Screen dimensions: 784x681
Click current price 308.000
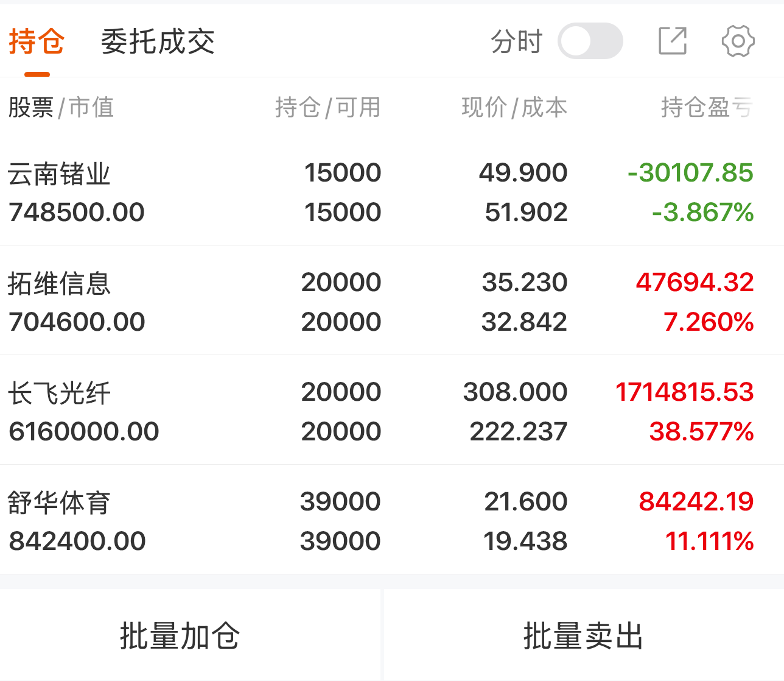[516, 392]
